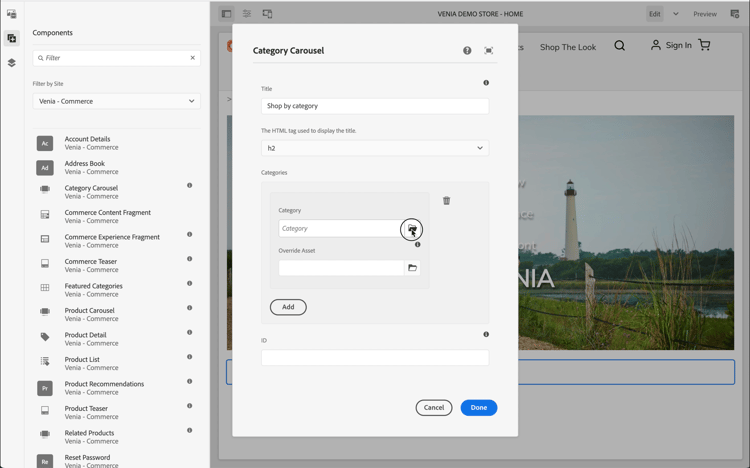Open the Annotate icon at top right
The height and width of the screenshot is (468, 750).
click(735, 14)
